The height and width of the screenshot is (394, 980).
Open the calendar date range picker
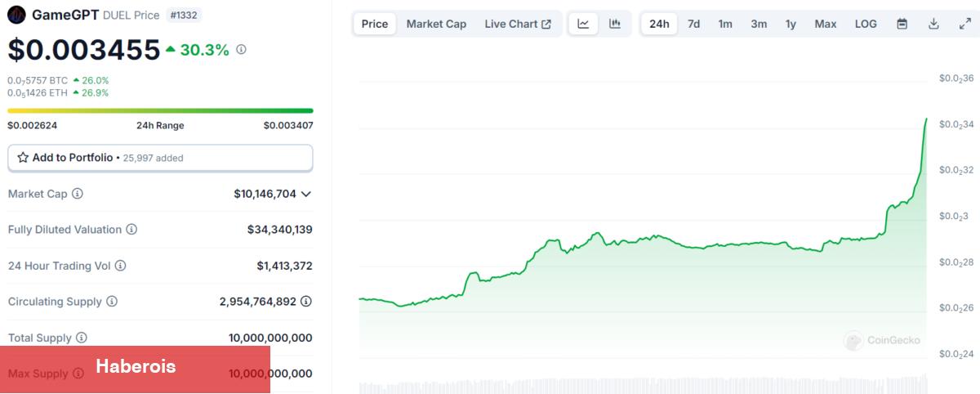(x=902, y=24)
